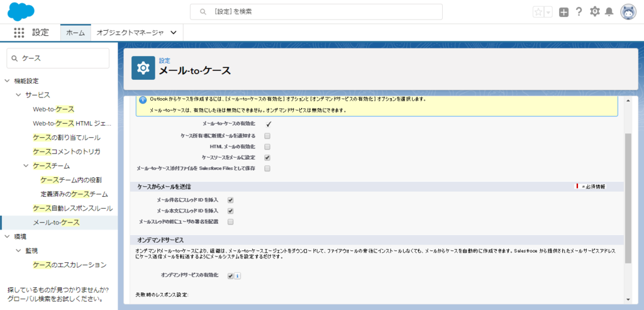Focus the quick find box containing ケース
Image resolution: width=644 pixels, height=310 pixels.
coord(58,58)
